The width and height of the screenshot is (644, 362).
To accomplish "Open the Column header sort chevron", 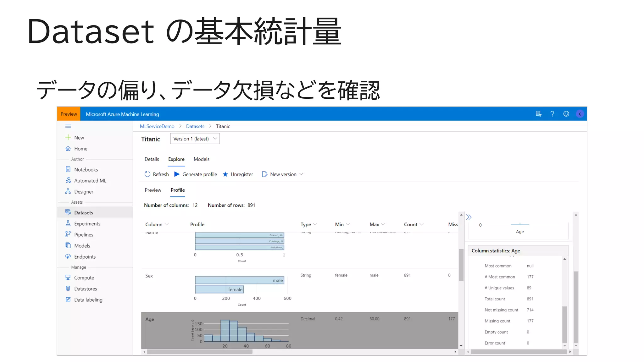I will (167, 224).
